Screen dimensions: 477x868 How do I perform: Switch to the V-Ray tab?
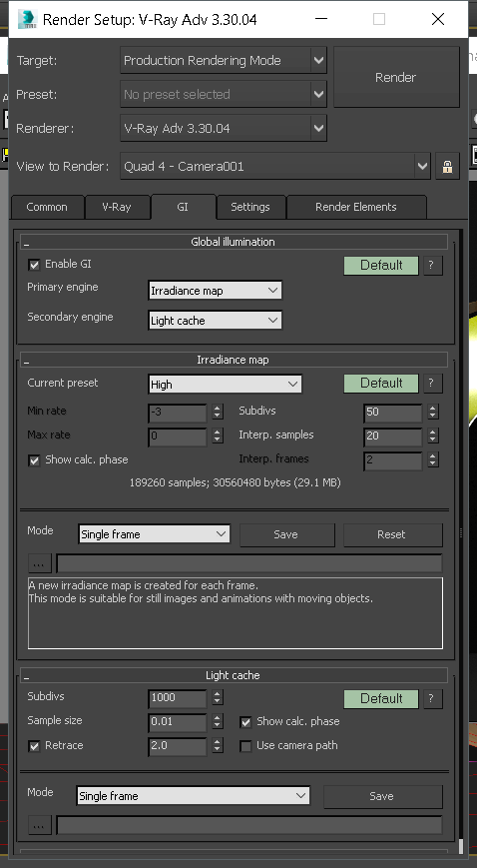tap(117, 207)
